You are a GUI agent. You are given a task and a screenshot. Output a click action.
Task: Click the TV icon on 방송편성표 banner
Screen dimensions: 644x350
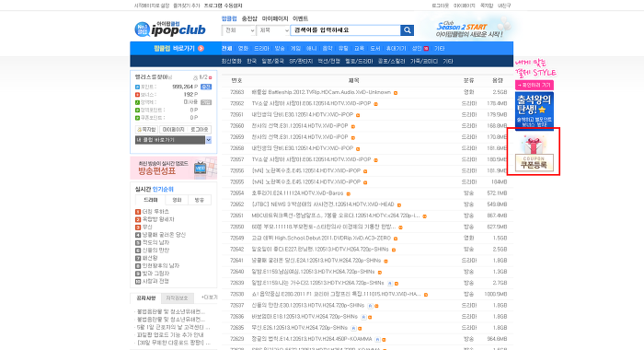[x=200, y=168]
